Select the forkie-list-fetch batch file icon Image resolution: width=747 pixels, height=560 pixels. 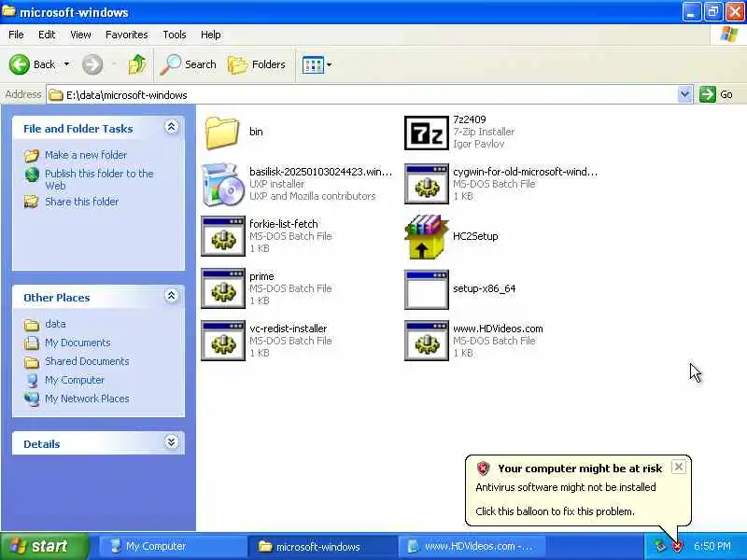coord(223,236)
